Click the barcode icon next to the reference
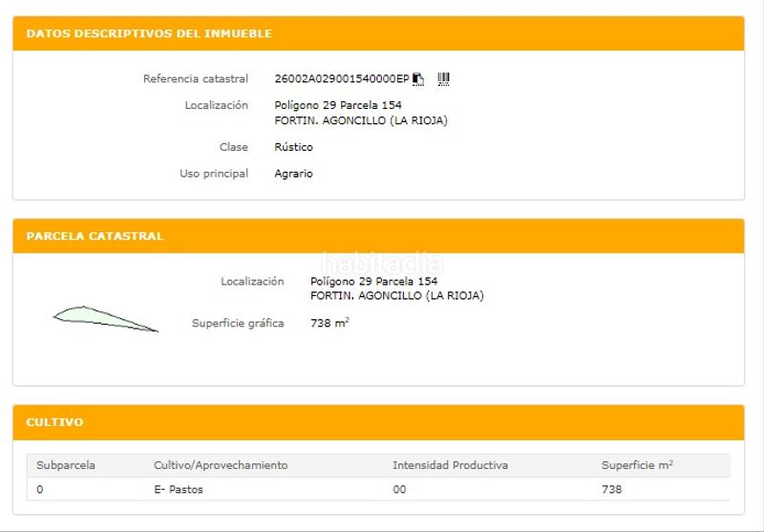 point(443,79)
